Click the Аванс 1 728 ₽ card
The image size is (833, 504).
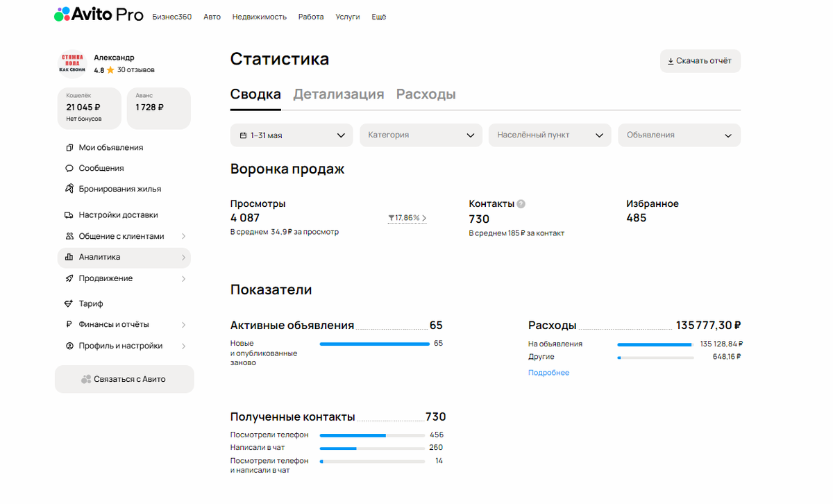159,108
